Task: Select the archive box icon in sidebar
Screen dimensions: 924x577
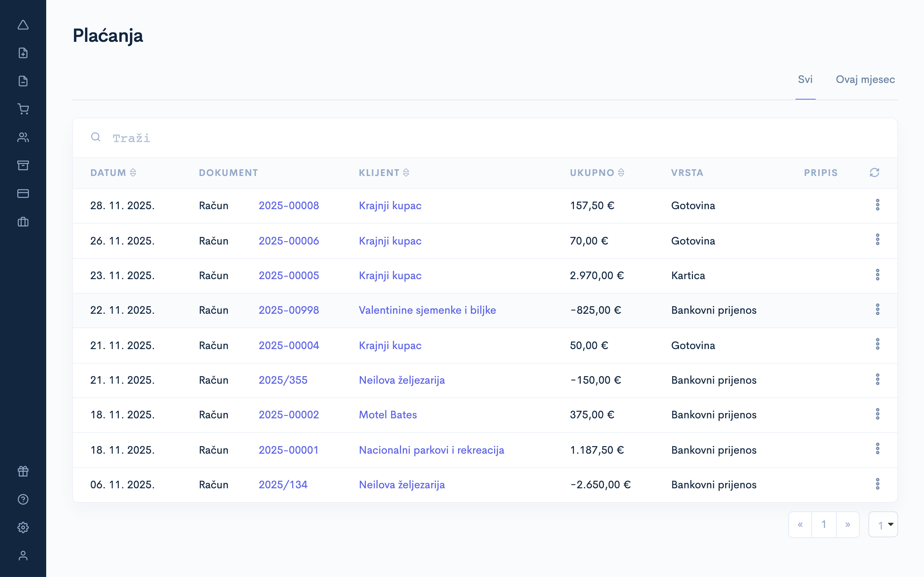Action: pyautogui.click(x=23, y=165)
